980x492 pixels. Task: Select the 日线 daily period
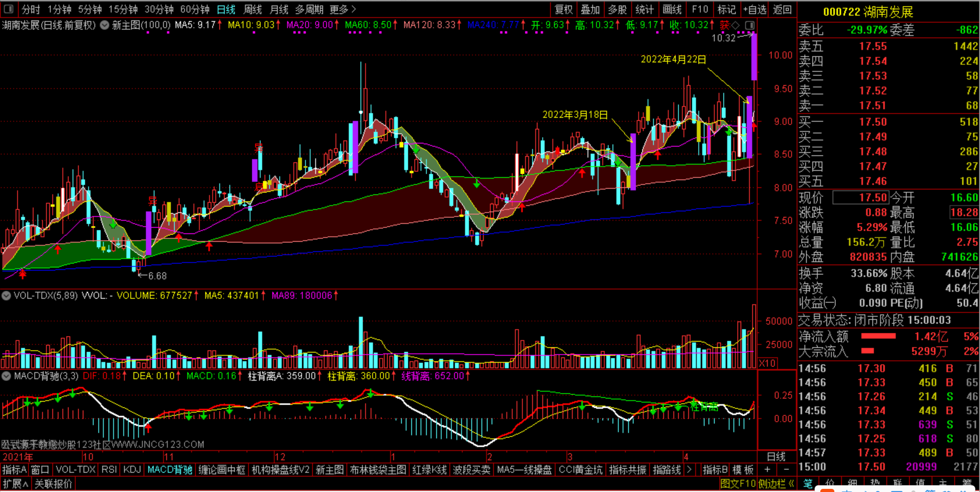tap(226, 9)
